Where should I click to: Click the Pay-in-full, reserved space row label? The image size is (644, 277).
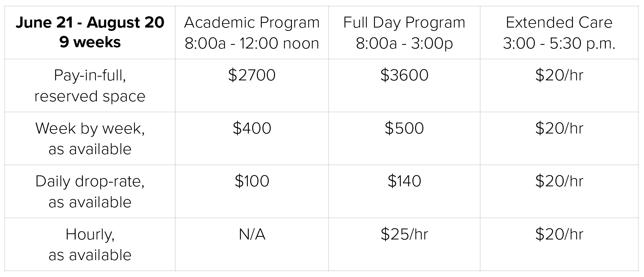(90, 85)
